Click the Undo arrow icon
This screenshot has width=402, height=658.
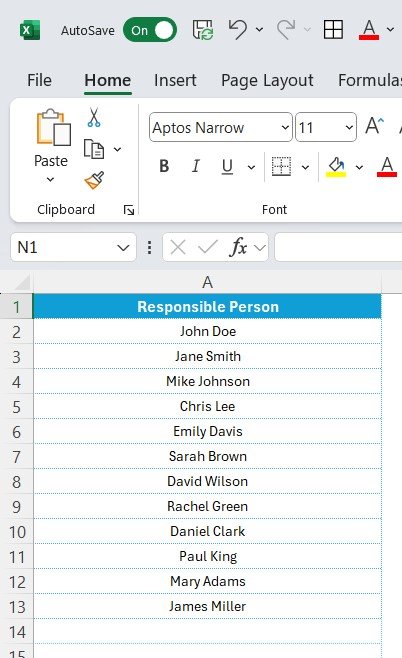(x=238, y=29)
